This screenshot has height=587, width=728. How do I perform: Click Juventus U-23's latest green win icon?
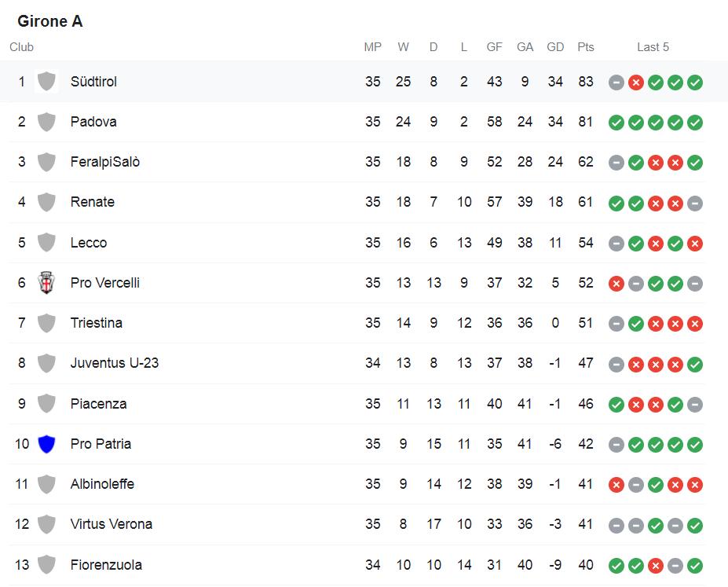[694, 365]
